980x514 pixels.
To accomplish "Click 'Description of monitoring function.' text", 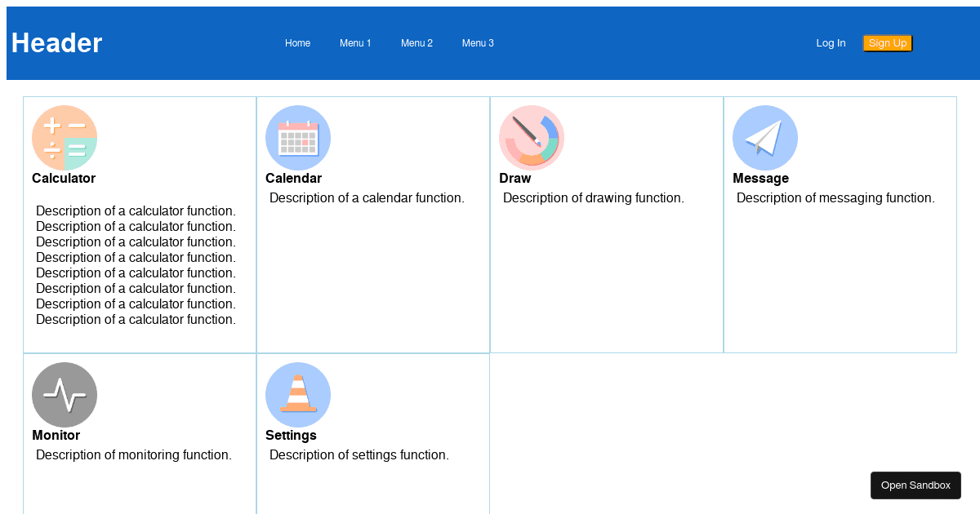I will 134,455.
